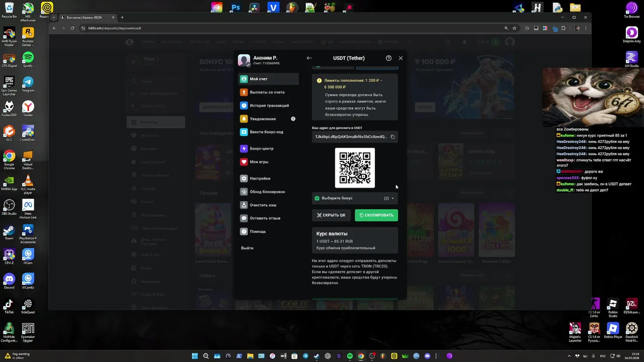Bookmark this page with the star icon
The width and height of the screenshot is (644, 362).
tap(514, 28)
